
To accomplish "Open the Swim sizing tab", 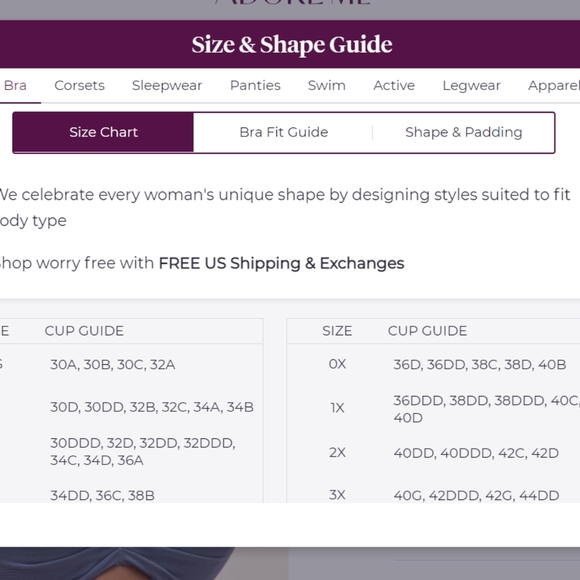I will coord(327,85).
